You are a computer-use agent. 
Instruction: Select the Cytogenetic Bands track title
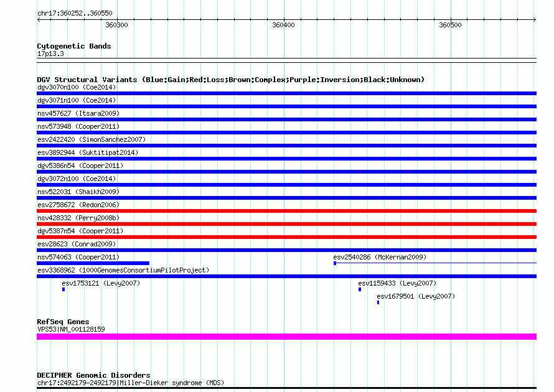74,46
